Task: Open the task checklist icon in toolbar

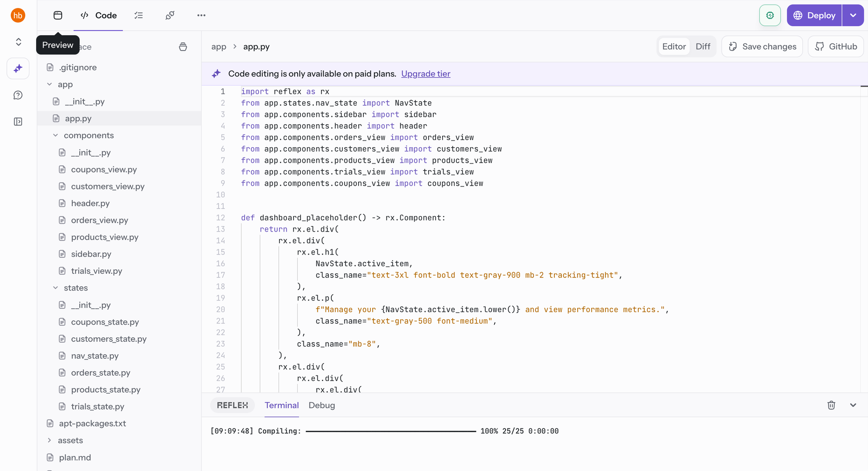Action: 139,15
